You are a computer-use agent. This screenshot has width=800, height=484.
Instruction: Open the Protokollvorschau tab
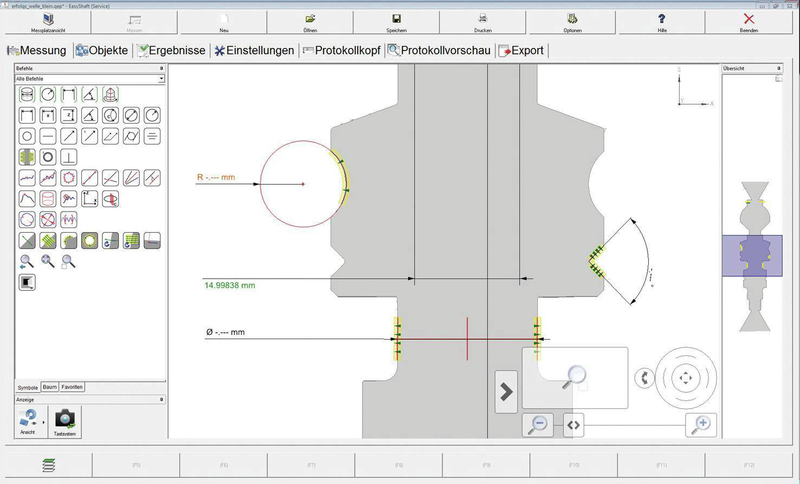439,50
